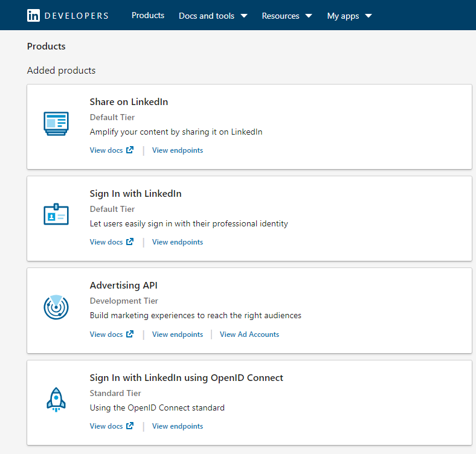Viewport: 476px width, 454px height.
Task: View endpoints for OpenID Connect product
Action: point(178,426)
